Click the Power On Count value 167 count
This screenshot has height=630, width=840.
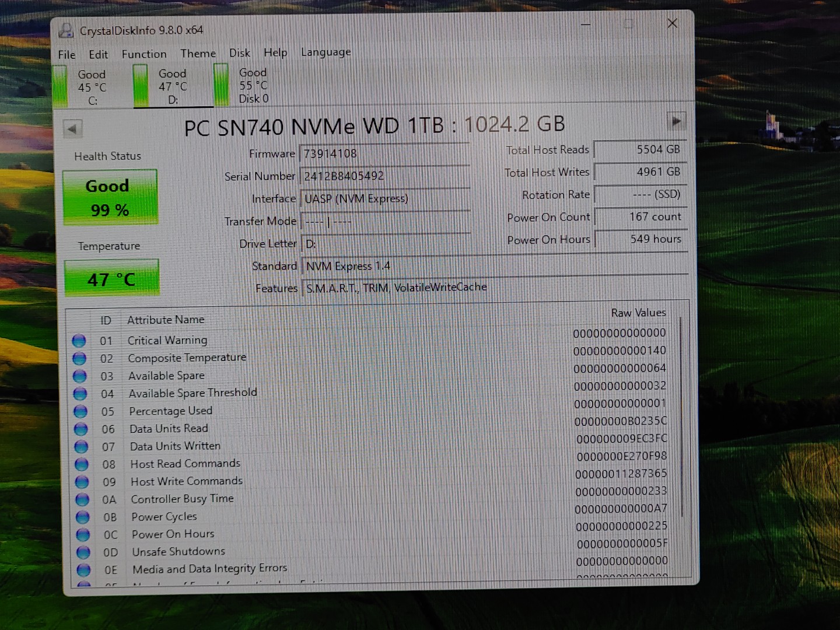click(641, 216)
